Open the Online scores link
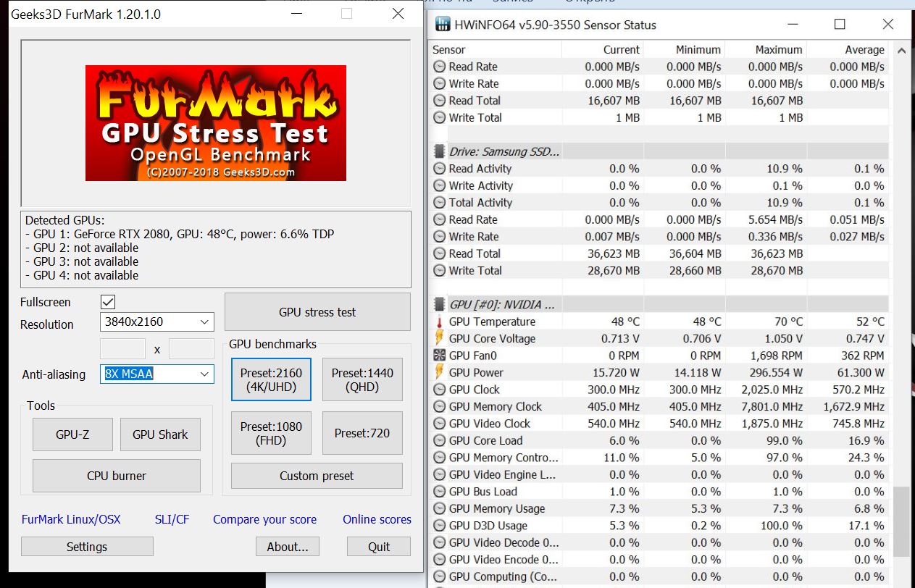Viewport: 915px width, 588px height. [x=377, y=519]
